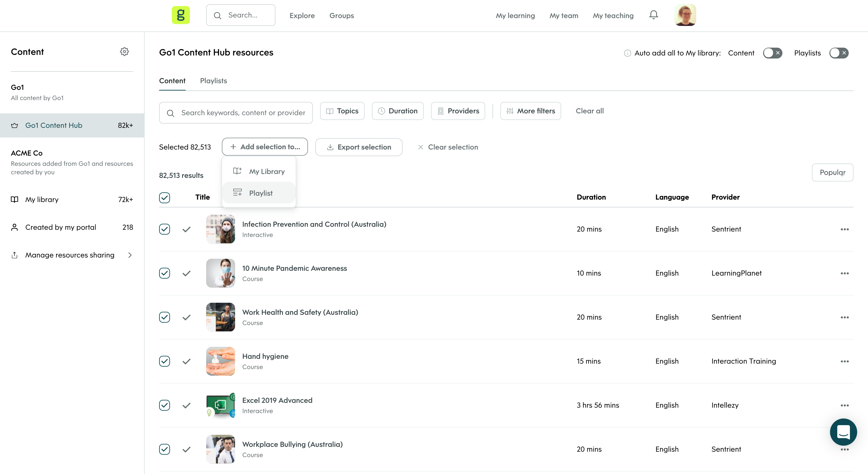Open the Providers filter dropdown
868x474 pixels.
458,111
